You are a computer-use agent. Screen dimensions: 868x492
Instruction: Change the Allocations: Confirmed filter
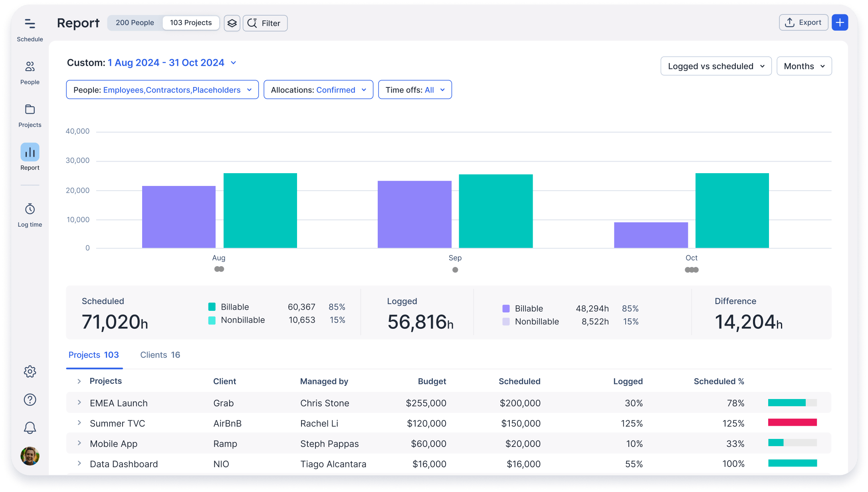tap(318, 89)
